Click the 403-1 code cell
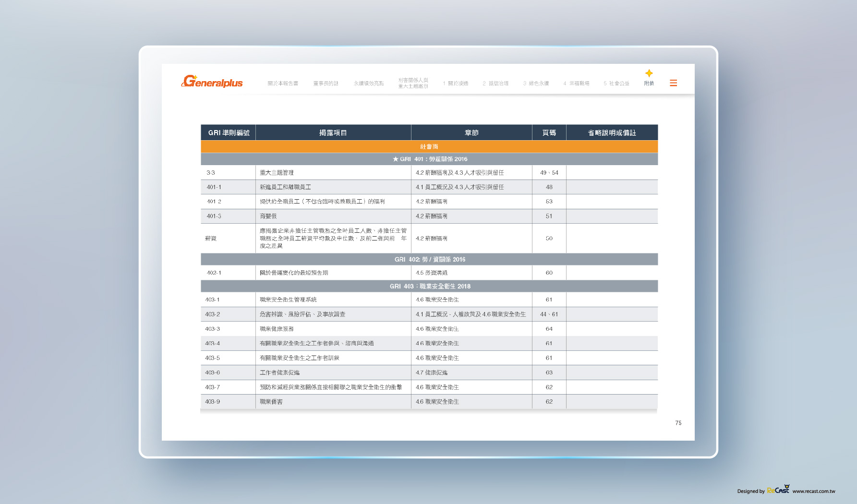This screenshot has width=857, height=504. tap(229, 300)
